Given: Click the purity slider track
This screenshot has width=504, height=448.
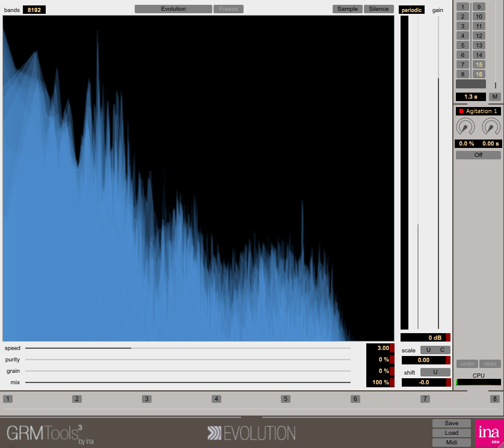Looking at the screenshot, I should (x=188, y=360).
